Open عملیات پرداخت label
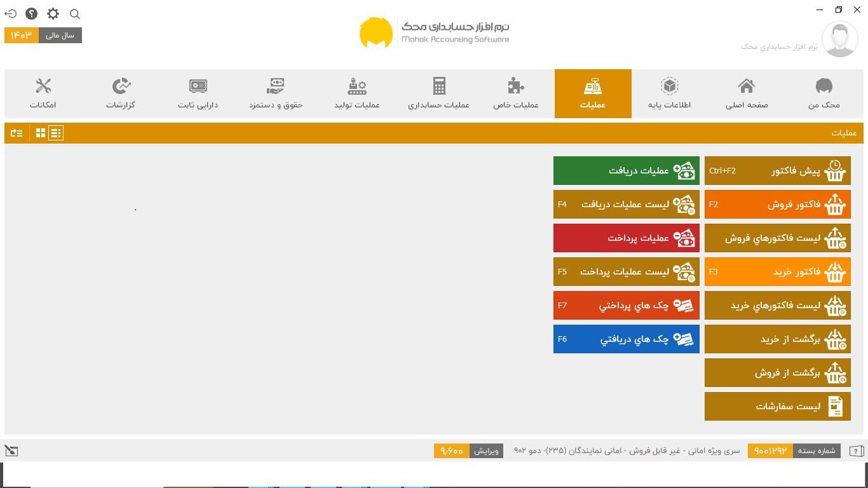The image size is (868, 488). 638,238
